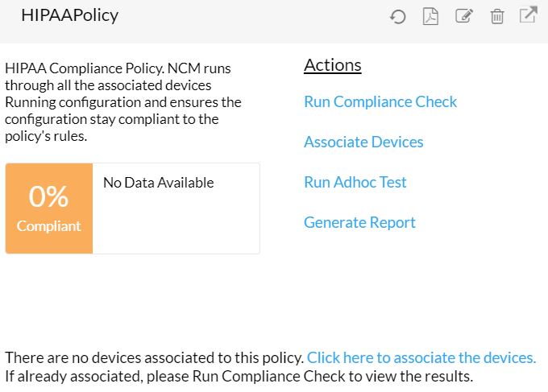Click the 'No Data Available' text
Viewport: 548px width, 392px height.
pyautogui.click(x=158, y=183)
